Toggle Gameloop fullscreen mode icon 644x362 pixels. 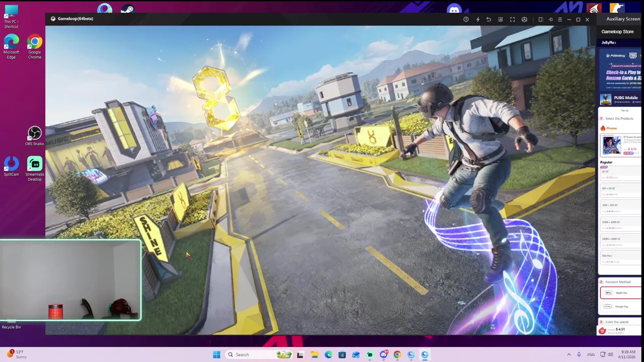point(512,20)
